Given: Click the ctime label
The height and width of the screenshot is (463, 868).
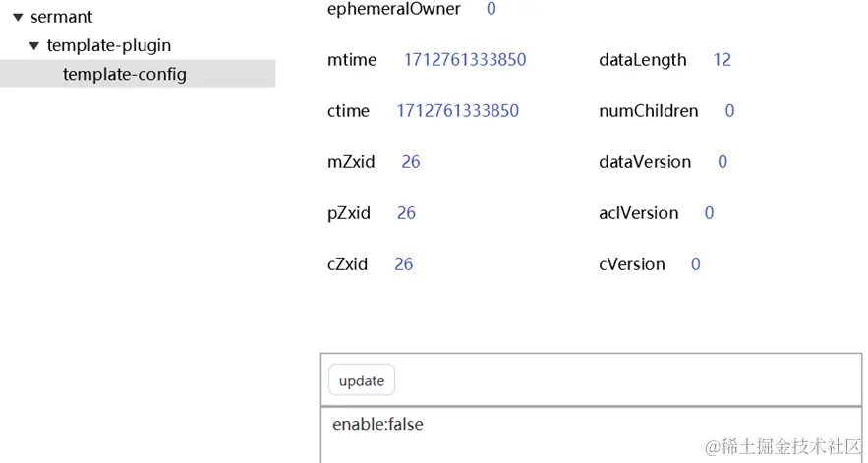Looking at the screenshot, I should coord(348,111).
